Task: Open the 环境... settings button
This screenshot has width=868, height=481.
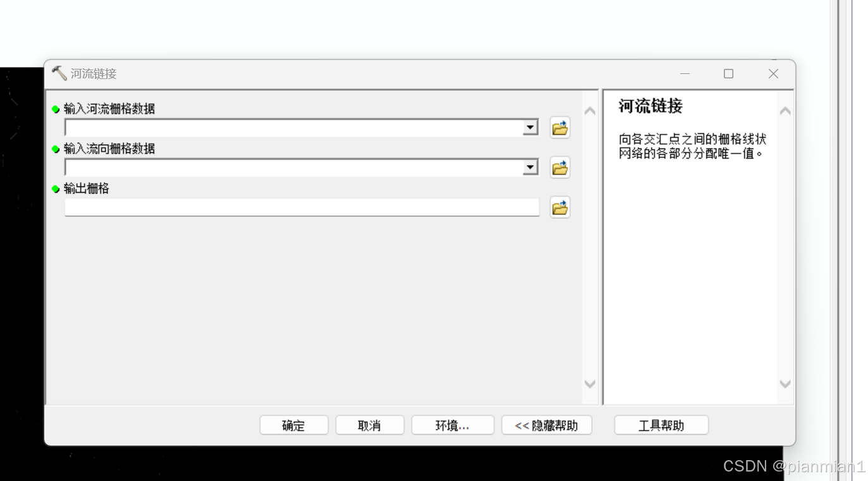Action: [x=453, y=425]
